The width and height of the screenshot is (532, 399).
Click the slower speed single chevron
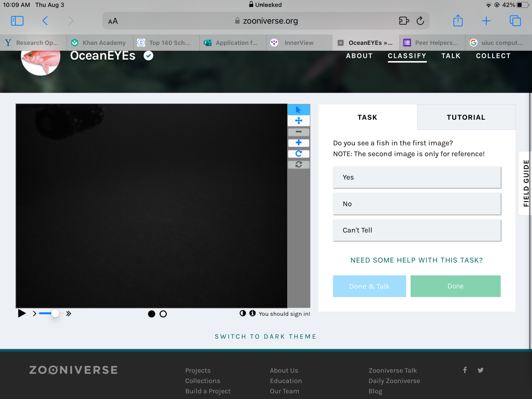[x=34, y=313]
